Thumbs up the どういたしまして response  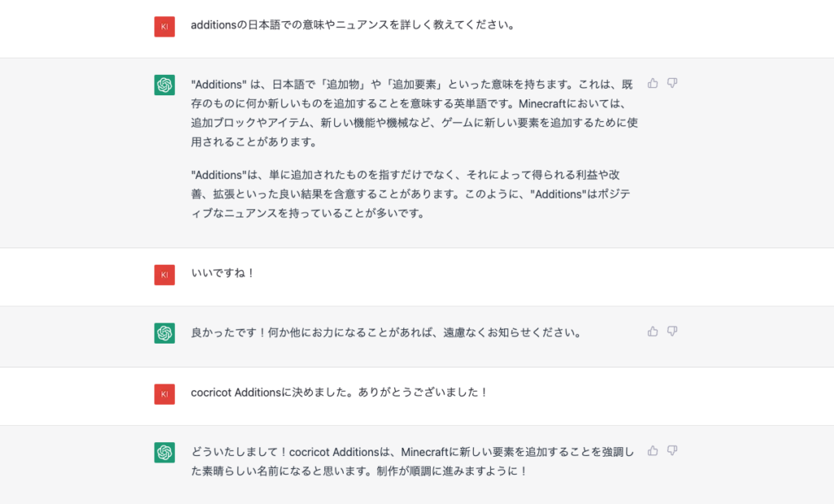tap(652, 451)
